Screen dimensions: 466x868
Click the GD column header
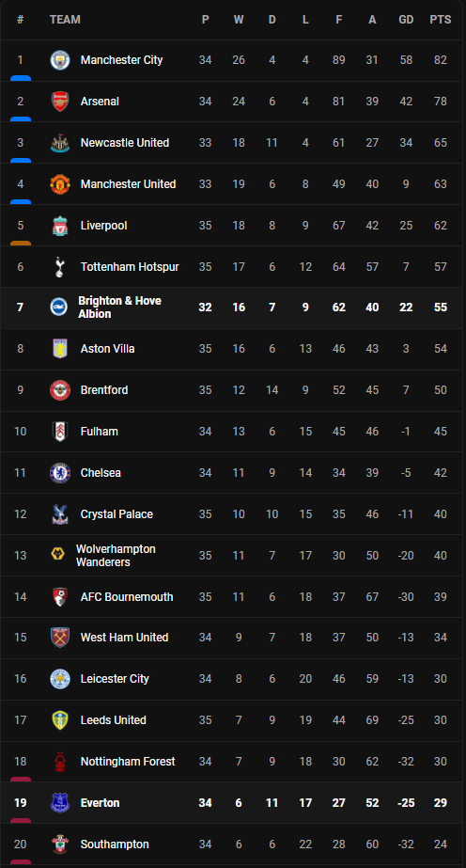tap(406, 20)
